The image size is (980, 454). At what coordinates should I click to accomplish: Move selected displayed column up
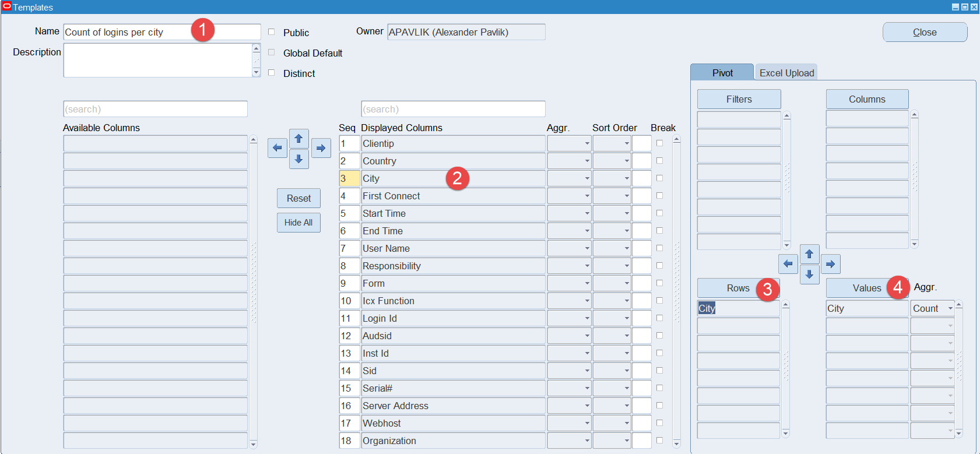298,139
